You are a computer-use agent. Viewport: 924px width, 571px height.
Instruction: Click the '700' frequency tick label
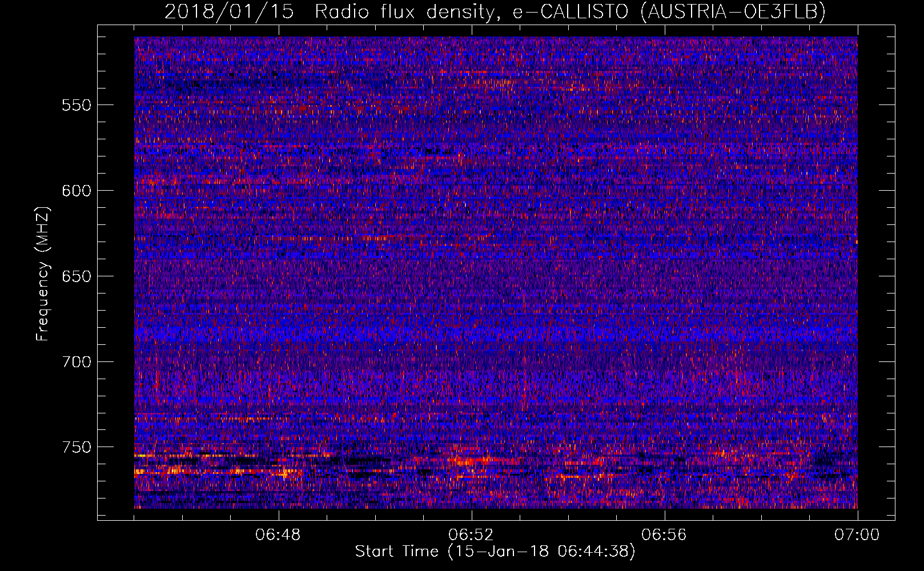point(77,362)
